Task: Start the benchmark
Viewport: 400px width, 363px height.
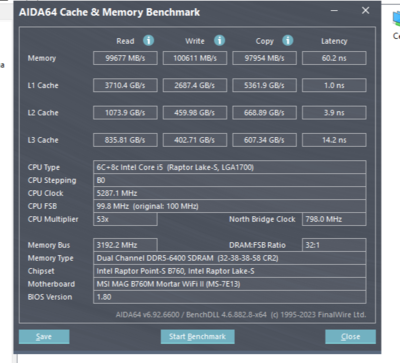Action: coord(197,337)
